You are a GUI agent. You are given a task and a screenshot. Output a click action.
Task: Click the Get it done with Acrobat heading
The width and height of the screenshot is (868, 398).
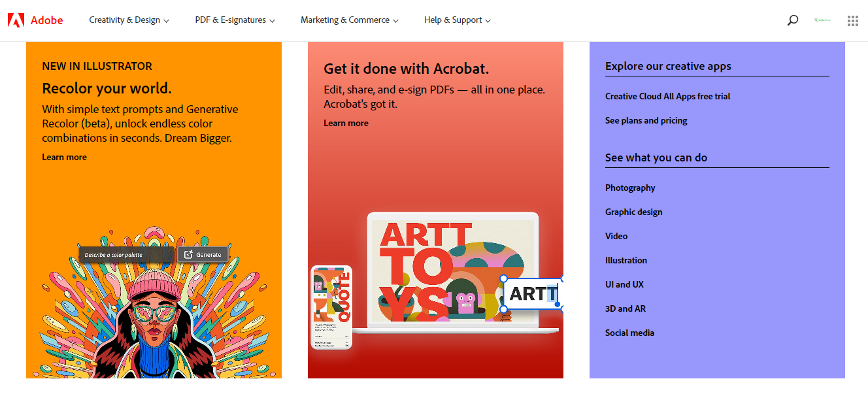[x=407, y=69]
